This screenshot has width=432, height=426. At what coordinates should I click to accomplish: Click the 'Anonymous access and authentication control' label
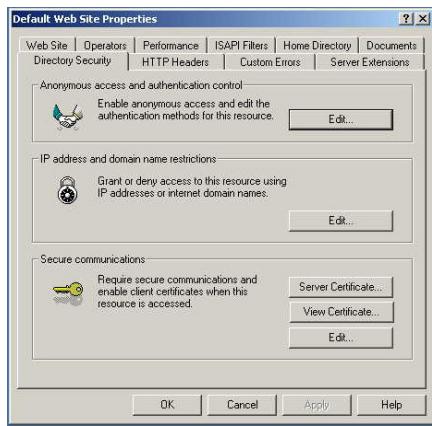(x=141, y=85)
